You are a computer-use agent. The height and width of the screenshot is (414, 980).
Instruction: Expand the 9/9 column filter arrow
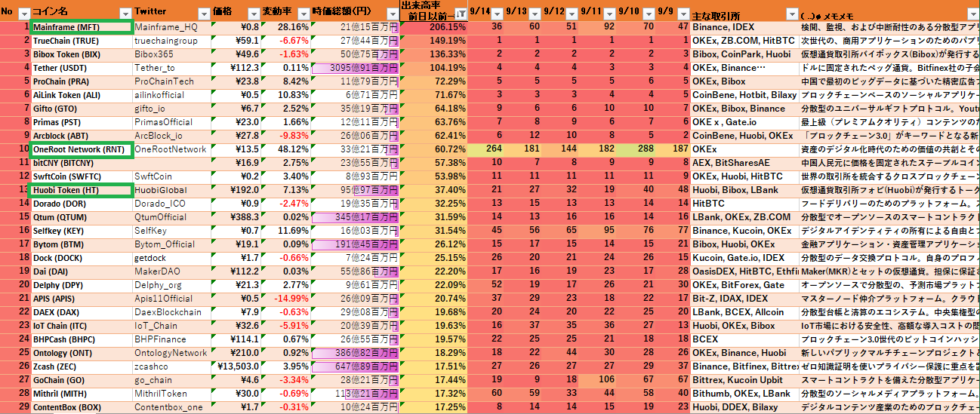[682, 14]
